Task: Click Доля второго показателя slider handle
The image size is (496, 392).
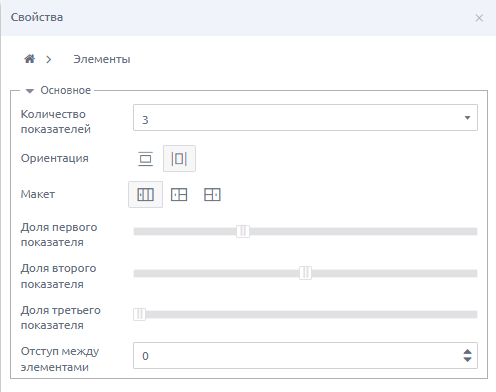Action: 305,273
